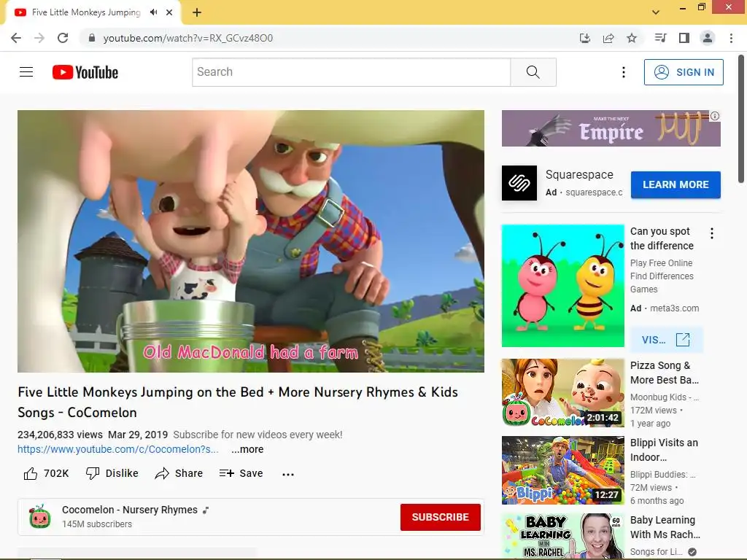Open Baby Learning With Ms Rachel thumbnail
Image resolution: width=747 pixels, height=560 pixels.
[x=562, y=535]
